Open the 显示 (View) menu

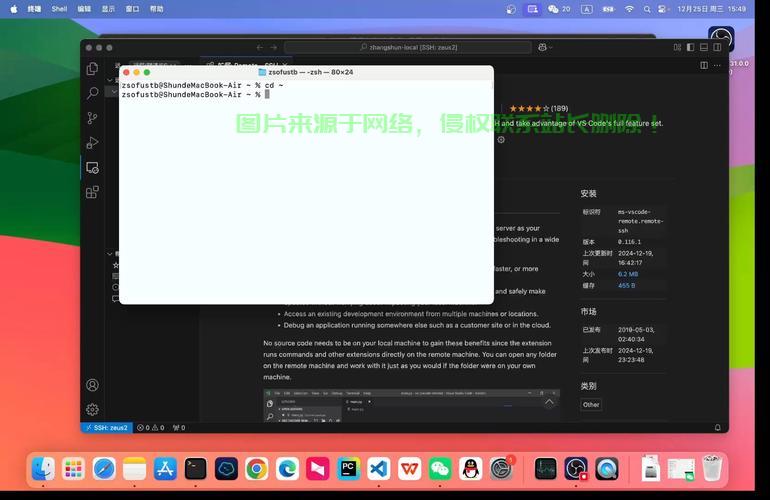(x=108, y=9)
